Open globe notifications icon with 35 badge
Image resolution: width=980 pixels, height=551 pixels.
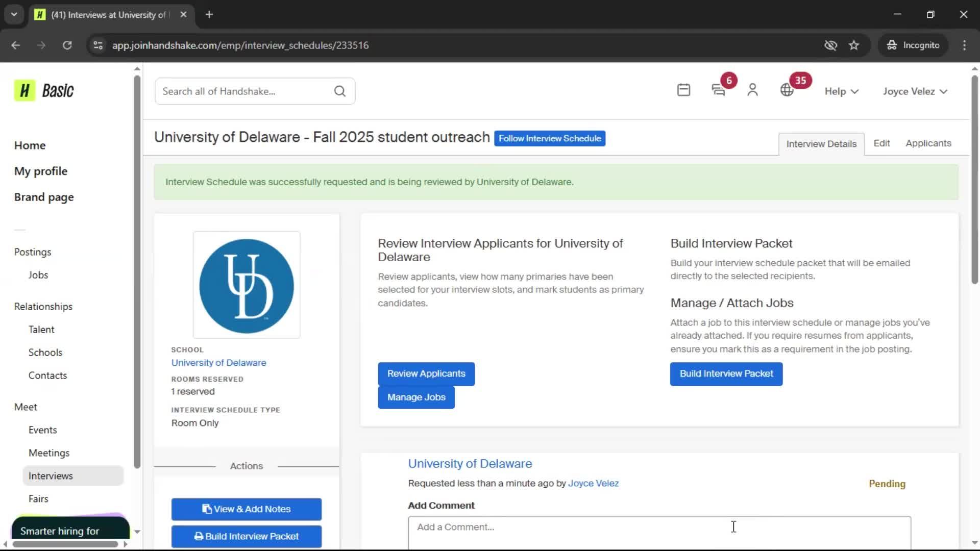pos(787,90)
